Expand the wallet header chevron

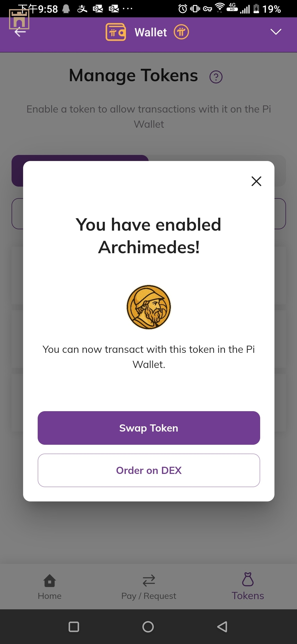coord(276,32)
